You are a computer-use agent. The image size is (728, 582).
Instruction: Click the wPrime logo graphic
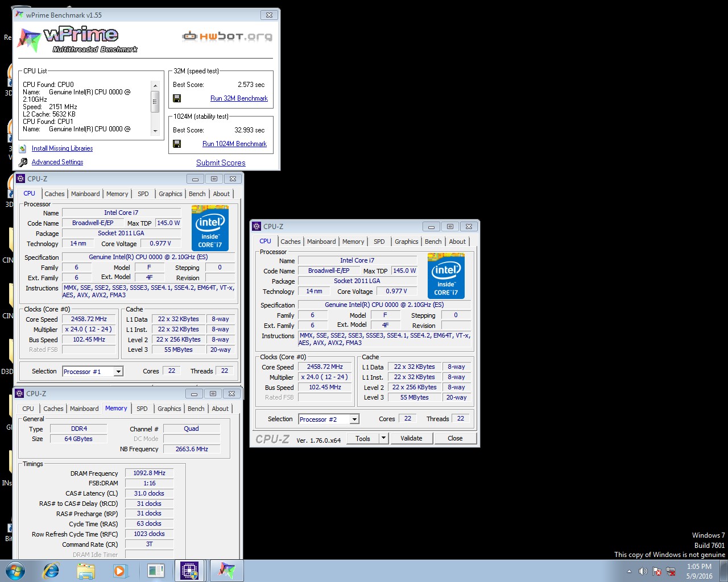(78, 39)
